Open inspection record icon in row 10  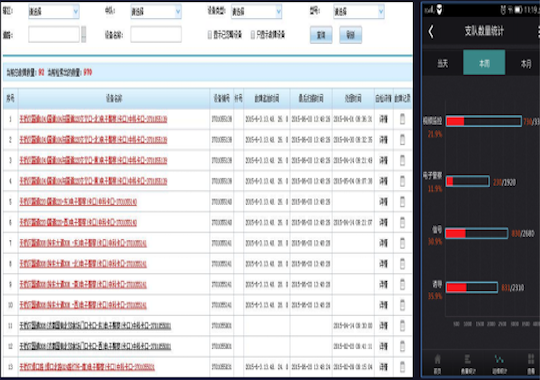point(402,305)
